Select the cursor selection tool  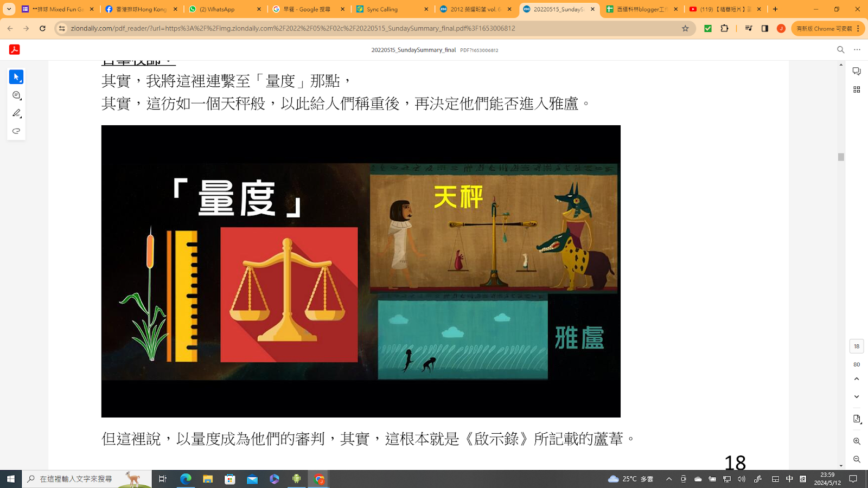point(16,77)
